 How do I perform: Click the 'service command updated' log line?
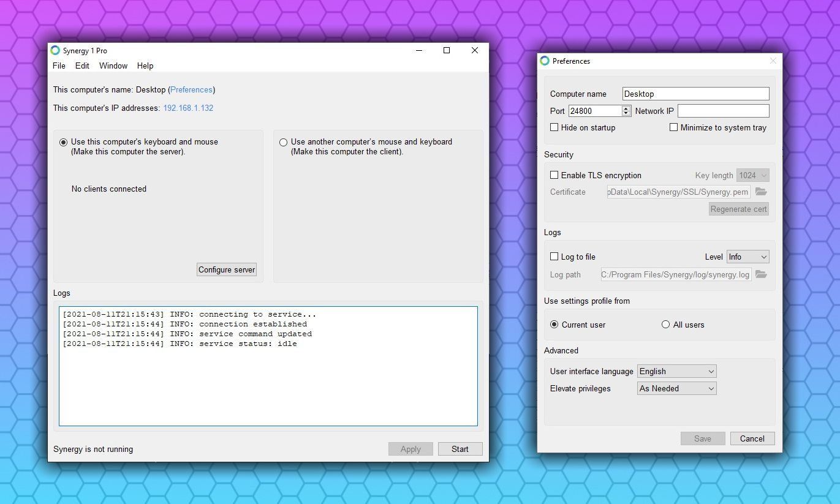tap(187, 334)
